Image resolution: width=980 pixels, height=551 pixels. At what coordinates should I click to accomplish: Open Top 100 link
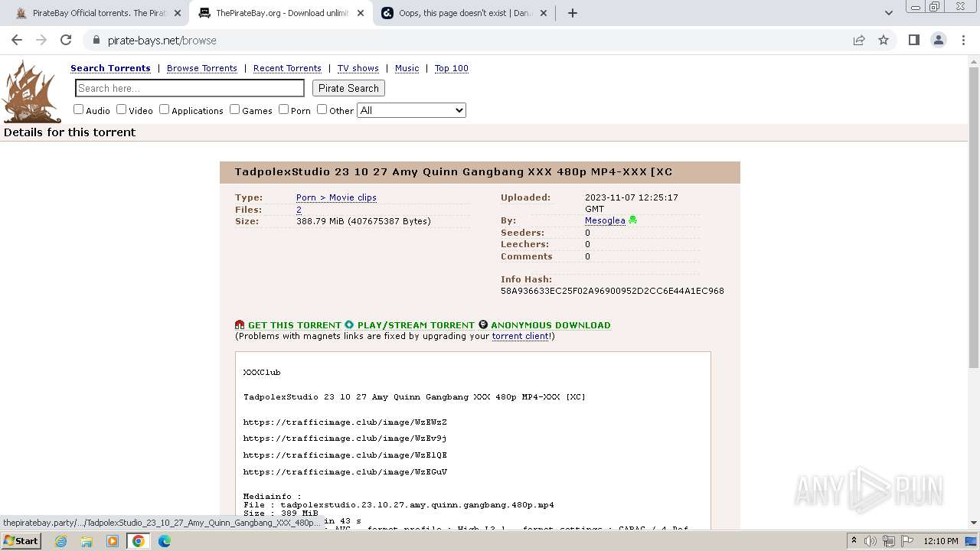(452, 68)
